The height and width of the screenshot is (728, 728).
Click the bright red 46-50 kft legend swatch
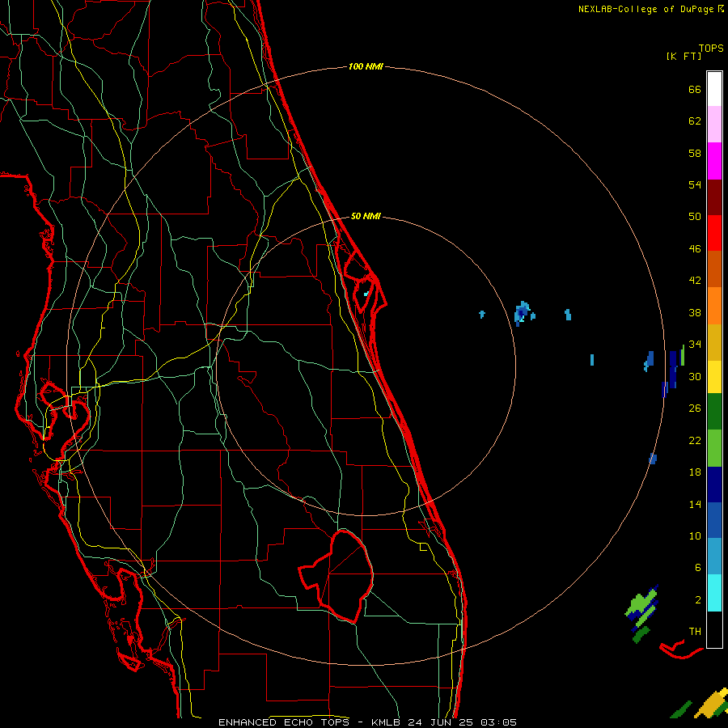coord(714,233)
